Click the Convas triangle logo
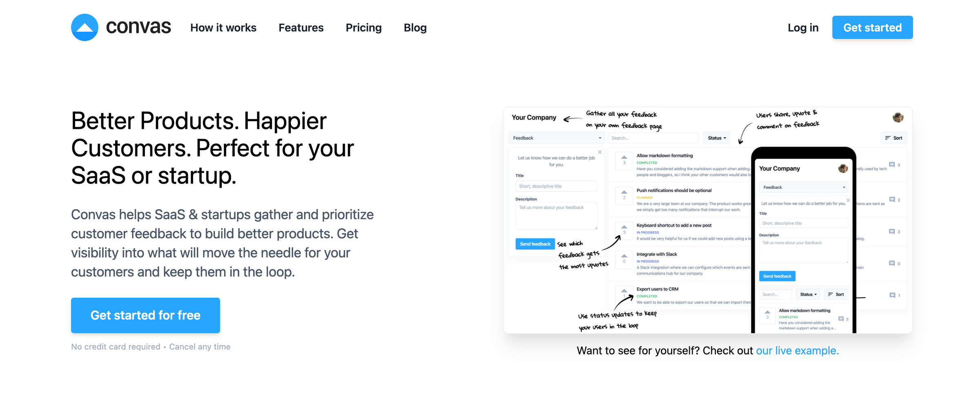This screenshot has height=394, width=980. pos(85,27)
